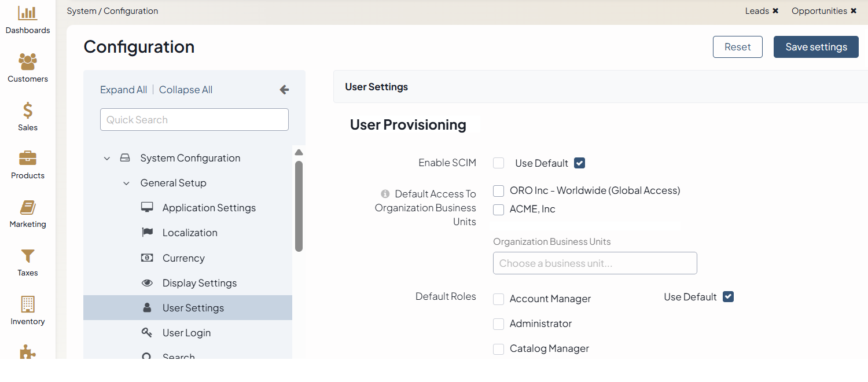
Task: Collapse the General Setup section
Action: (127, 183)
